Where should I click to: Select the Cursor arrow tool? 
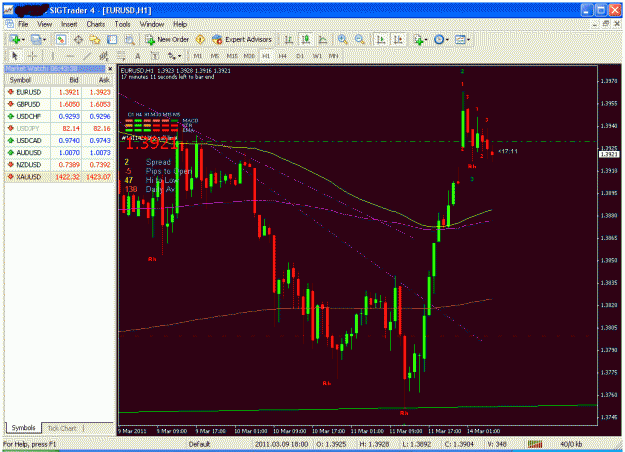15,56
